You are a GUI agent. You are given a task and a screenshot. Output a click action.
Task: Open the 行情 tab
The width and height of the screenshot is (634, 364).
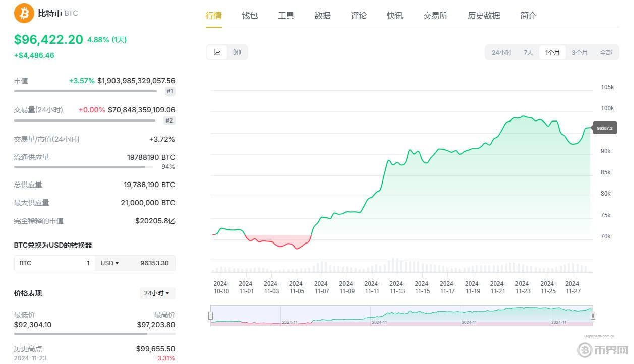pos(214,16)
